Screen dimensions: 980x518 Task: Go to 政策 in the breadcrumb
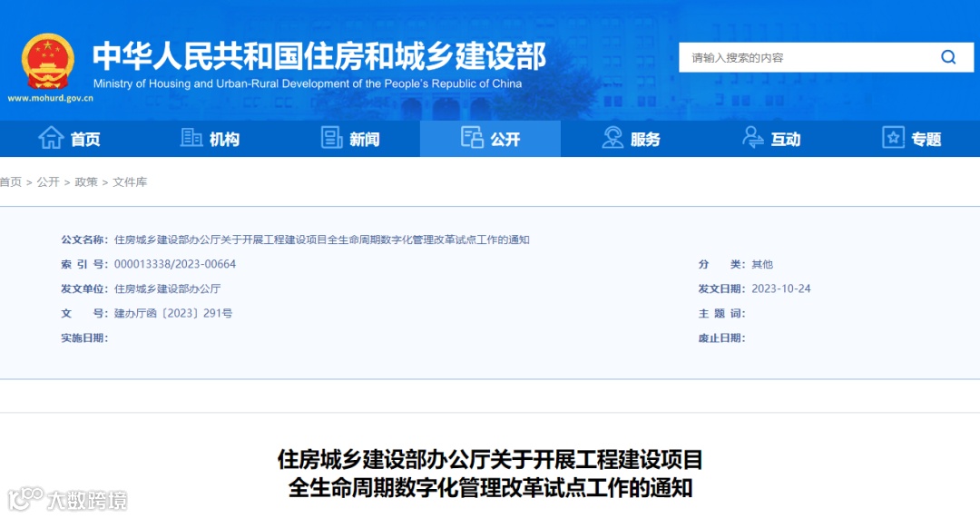tap(86, 181)
